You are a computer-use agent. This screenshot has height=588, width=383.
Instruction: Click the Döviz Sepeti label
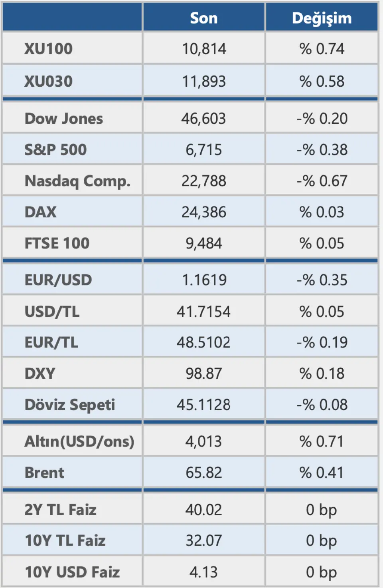click(x=70, y=405)
